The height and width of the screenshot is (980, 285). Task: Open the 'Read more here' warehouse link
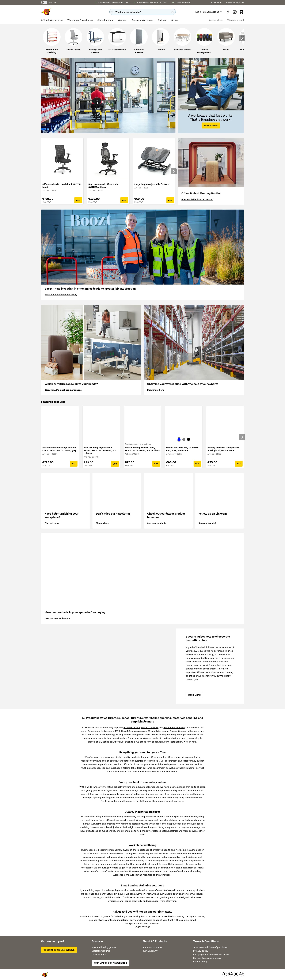[156, 390]
